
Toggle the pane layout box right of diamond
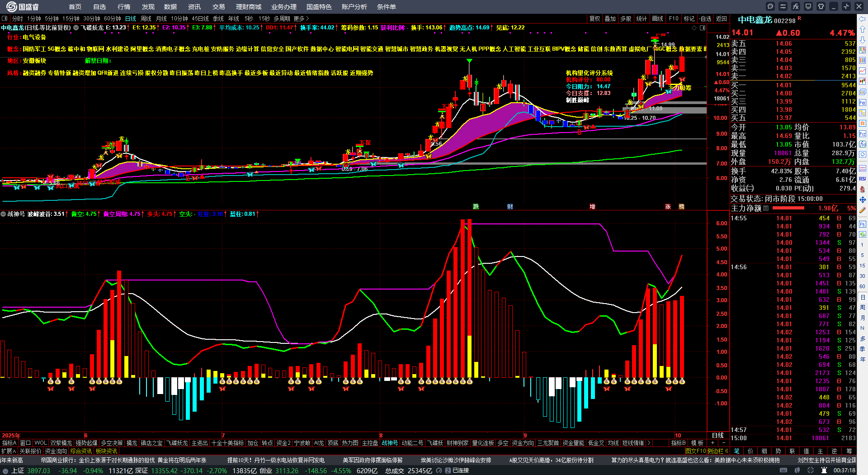pyautogui.click(x=703, y=28)
